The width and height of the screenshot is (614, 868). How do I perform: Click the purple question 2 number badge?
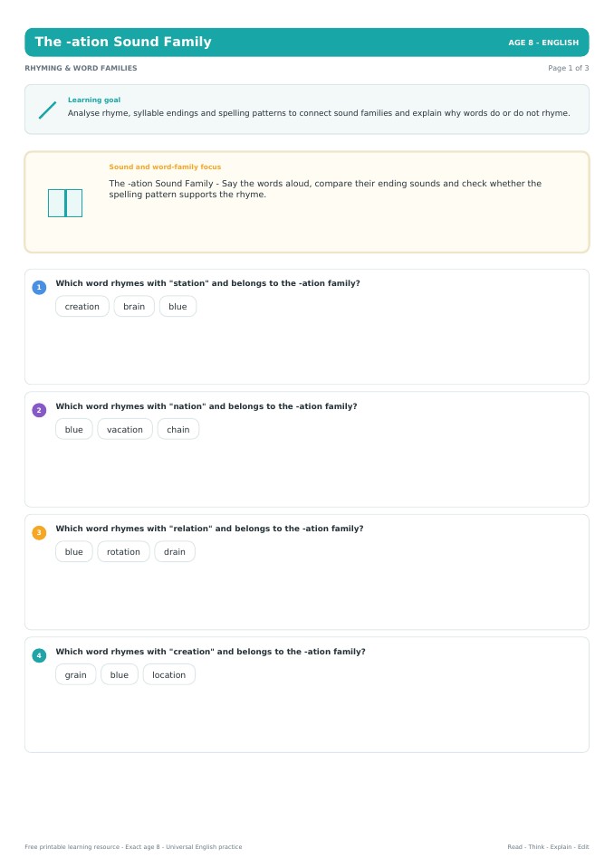click(x=39, y=410)
